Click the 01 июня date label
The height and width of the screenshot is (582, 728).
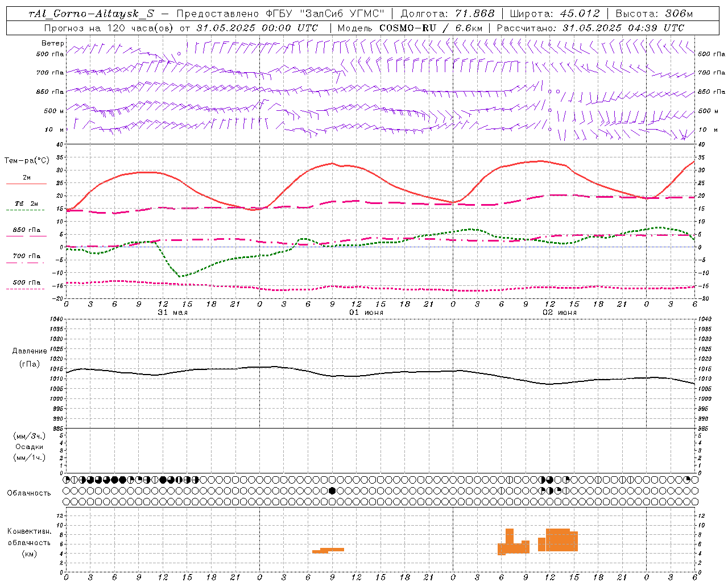pos(366,313)
